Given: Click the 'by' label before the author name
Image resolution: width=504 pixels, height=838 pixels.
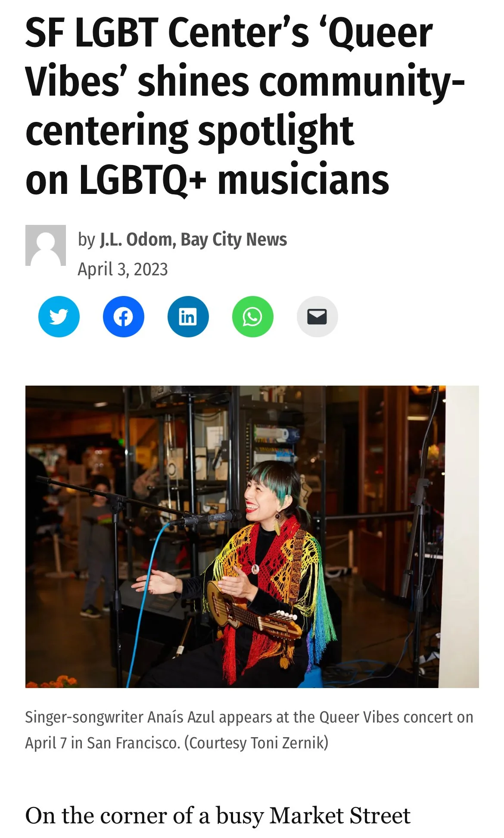Looking at the screenshot, I should [86, 240].
